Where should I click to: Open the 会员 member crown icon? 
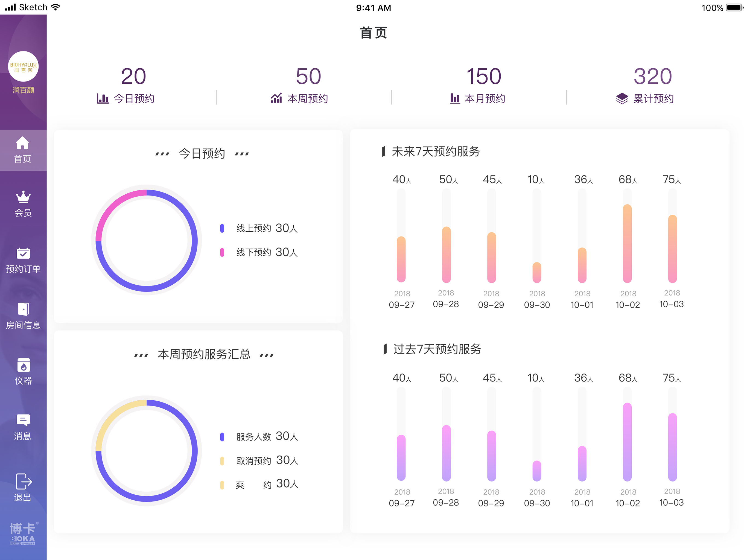tap(23, 197)
